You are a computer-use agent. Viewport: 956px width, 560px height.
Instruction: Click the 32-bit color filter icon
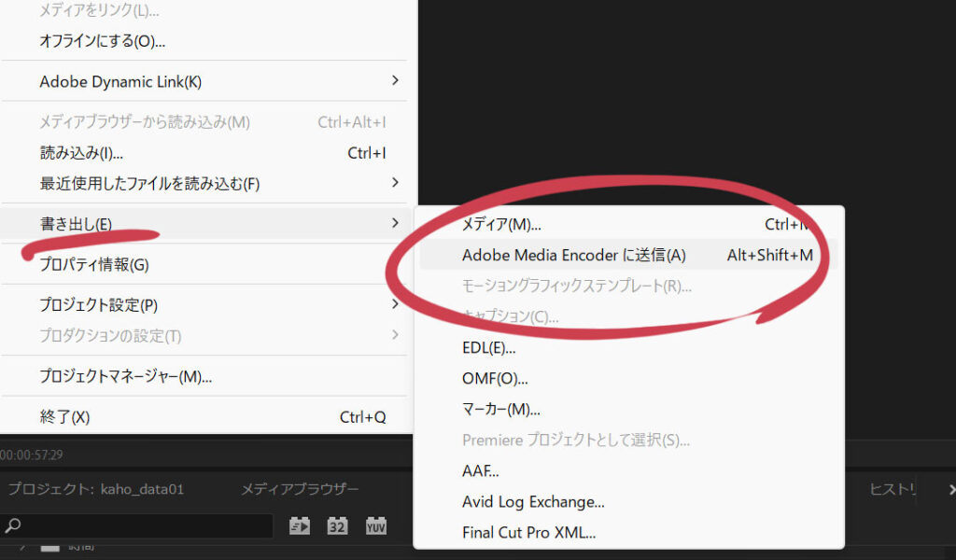pos(337,526)
